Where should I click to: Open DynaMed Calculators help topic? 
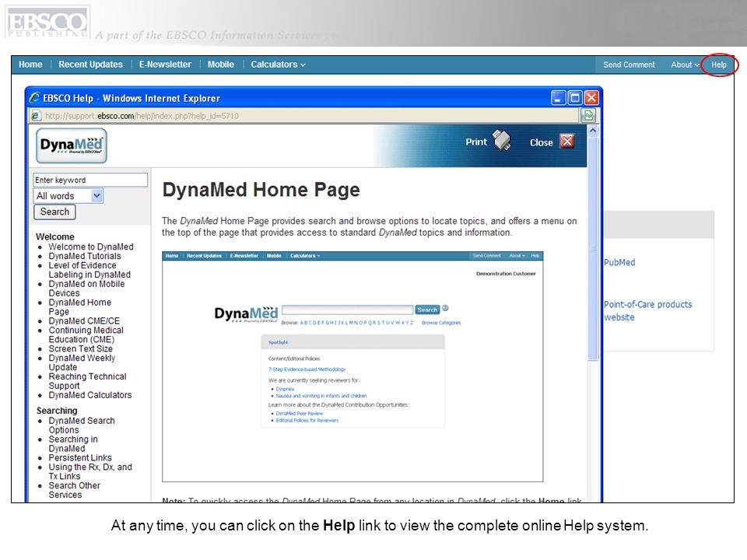tap(90, 395)
